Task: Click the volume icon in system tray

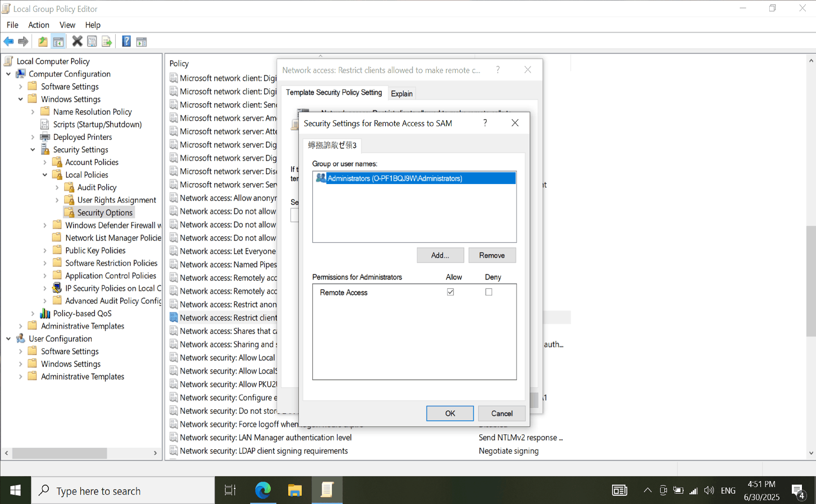Action: 708,490
